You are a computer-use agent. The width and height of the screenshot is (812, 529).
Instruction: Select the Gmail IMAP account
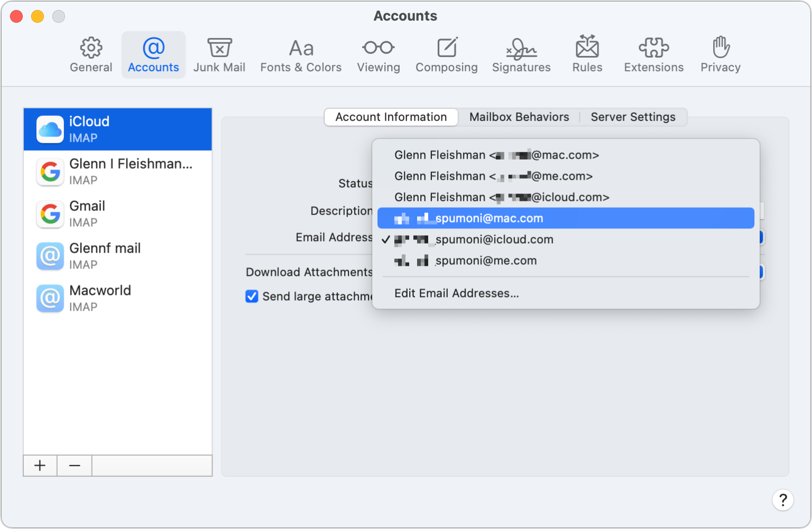click(117, 213)
